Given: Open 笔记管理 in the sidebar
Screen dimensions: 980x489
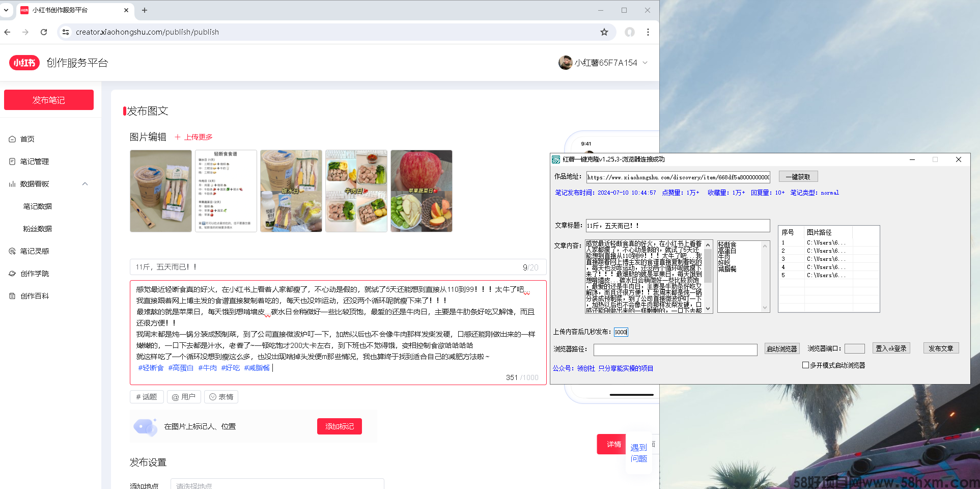Looking at the screenshot, I should [x=35, y=161].
